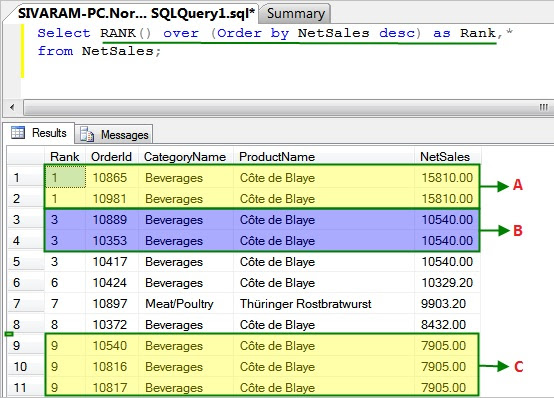Click the ProductName column header
This screenshot has height=398, width=554.
(x=324, y=157)
